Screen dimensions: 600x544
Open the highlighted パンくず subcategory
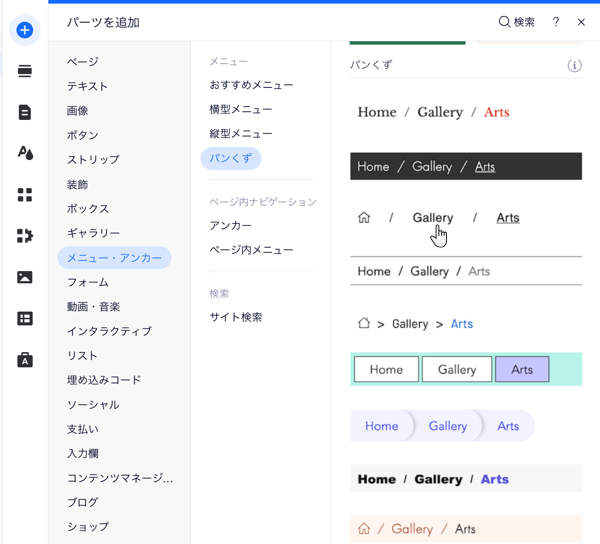point(231,158)
